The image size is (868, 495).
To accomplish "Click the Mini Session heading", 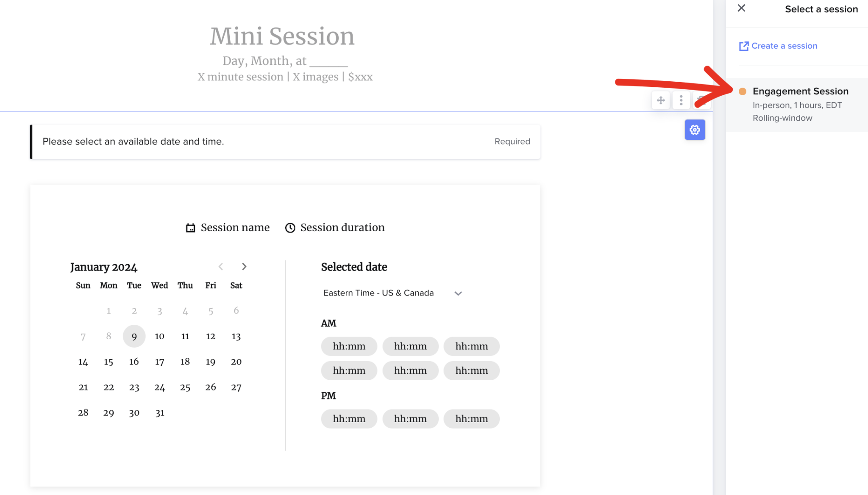I will click(x=282, y=36).
